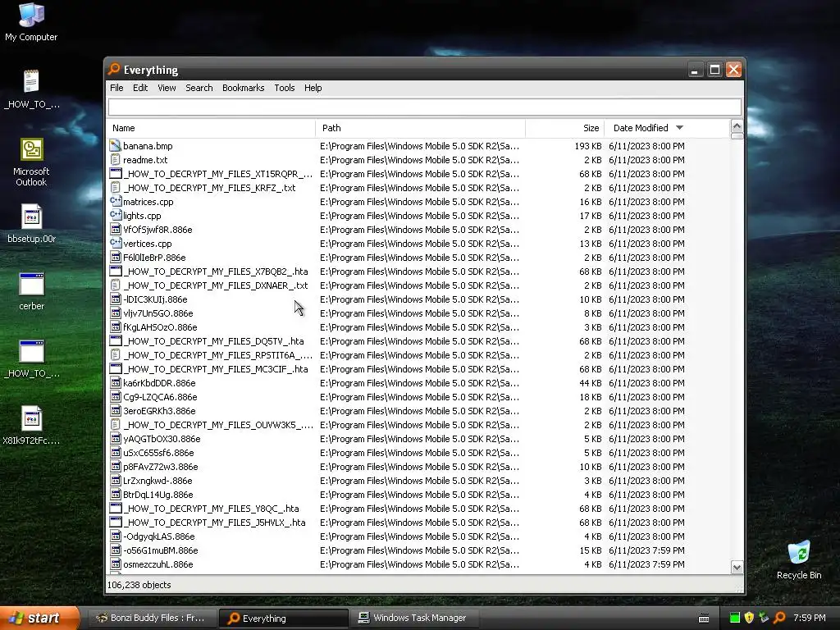
Task: Switch to Windows Task Manager taskbar button
Action: (414, 618)
